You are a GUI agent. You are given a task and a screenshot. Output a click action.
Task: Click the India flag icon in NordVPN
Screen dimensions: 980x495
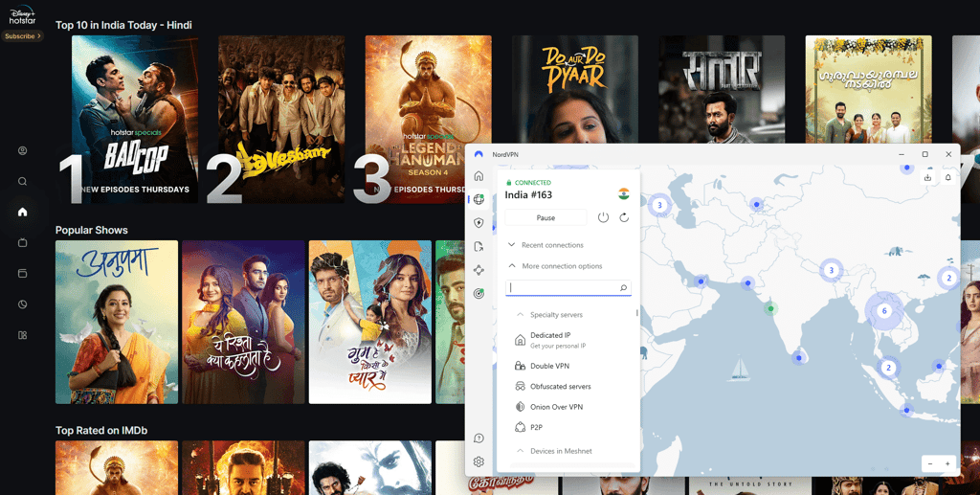click(623, 193)
